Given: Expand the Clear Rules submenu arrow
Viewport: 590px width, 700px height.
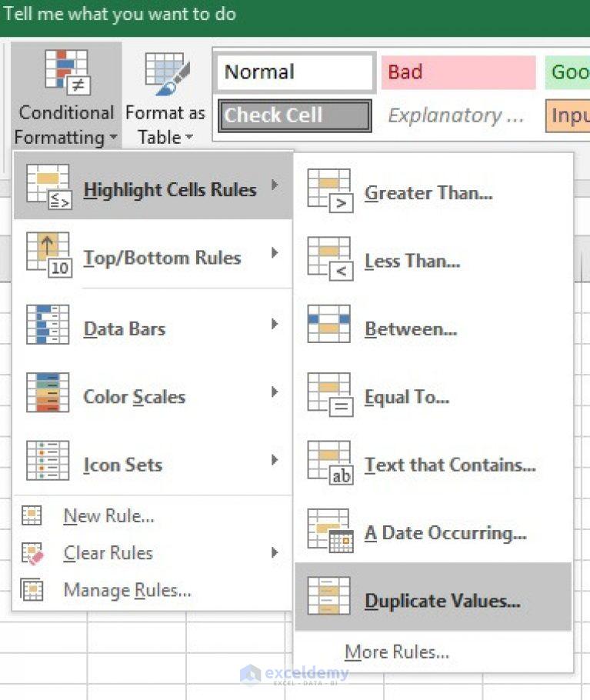Looking at the screenshot, I should click(x=275, y=552).
